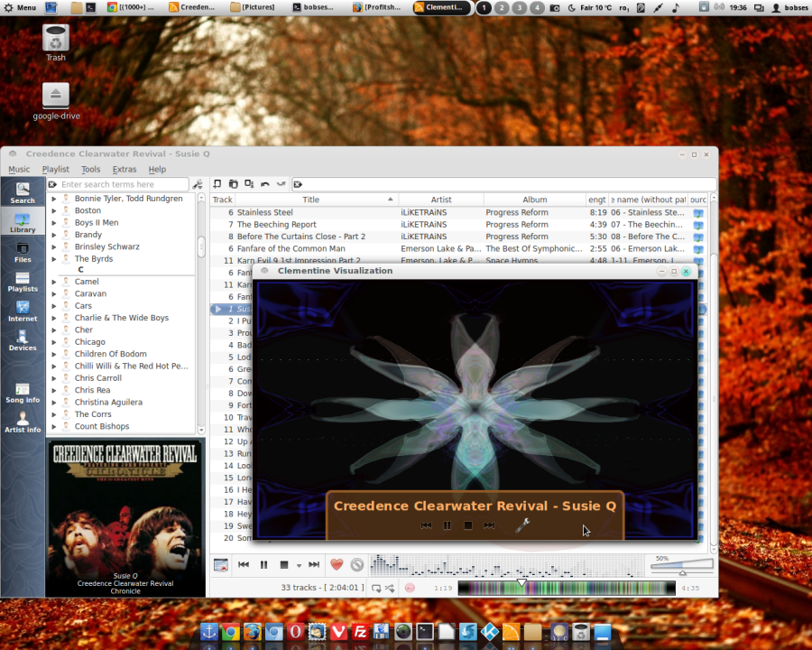Sort playlist by Artist column header
Screen dimensions: 812x650
[x=441, y=200]
